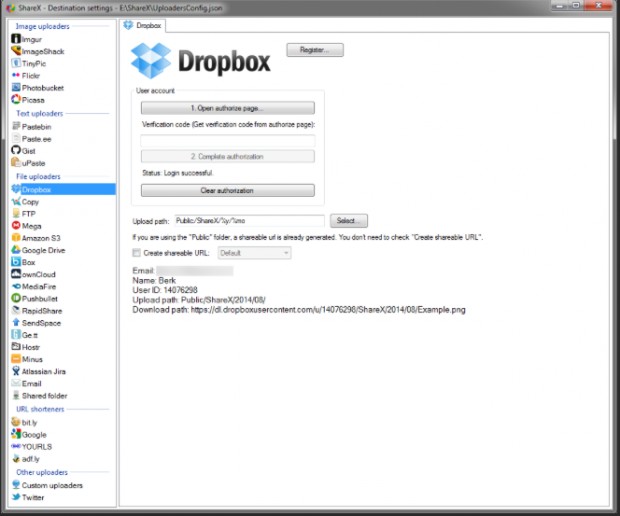Image resolution: width=620 pixels, height=516 pixels.
Task: Click Open authorize page button
Action: coord(228,108)
